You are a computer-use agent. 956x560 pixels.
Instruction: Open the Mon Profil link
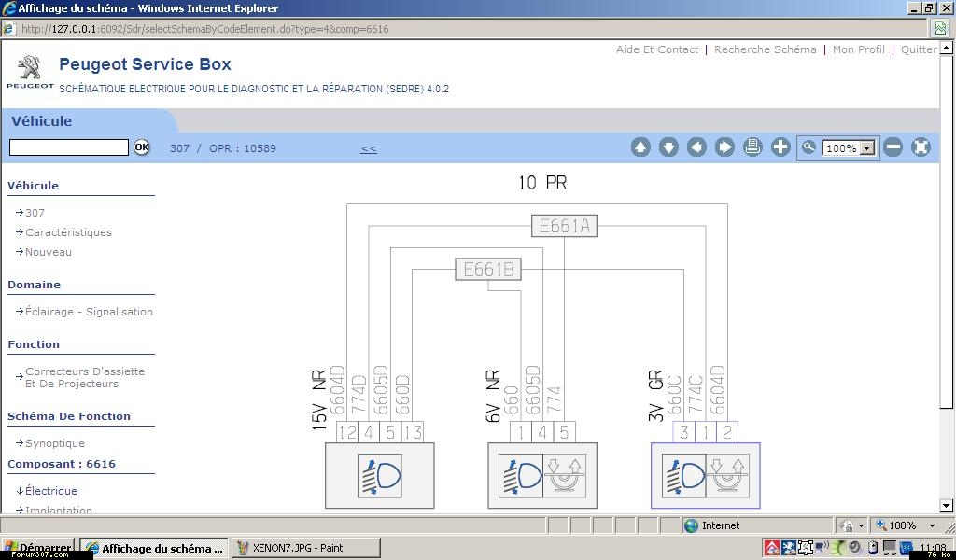point(859,49)
